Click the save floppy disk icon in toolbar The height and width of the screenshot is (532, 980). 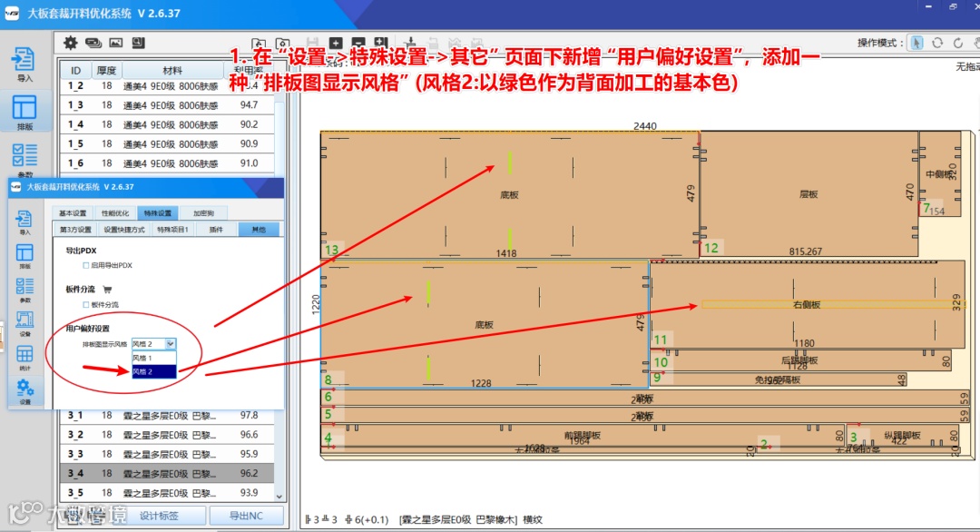pyautogui.click(x=312, y=43)
